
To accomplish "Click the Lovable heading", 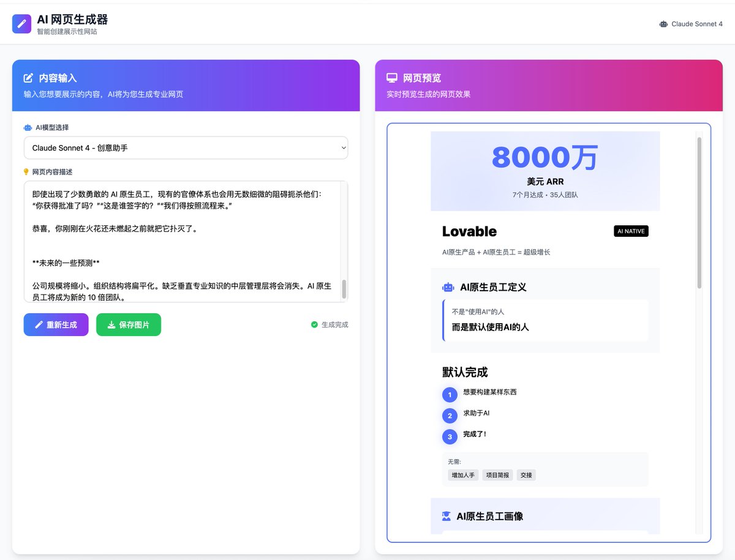I will (x=469, y=231).
